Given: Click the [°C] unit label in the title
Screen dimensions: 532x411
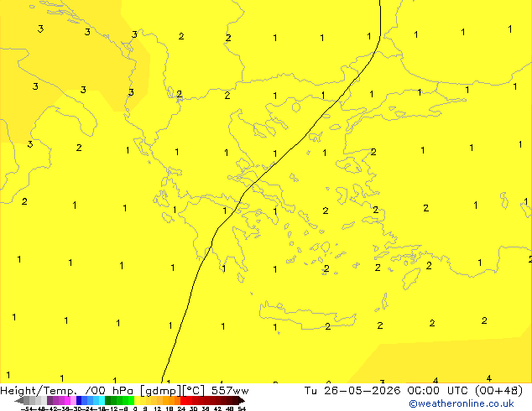Looking at the screenshot, I should (x=194, y=391).
